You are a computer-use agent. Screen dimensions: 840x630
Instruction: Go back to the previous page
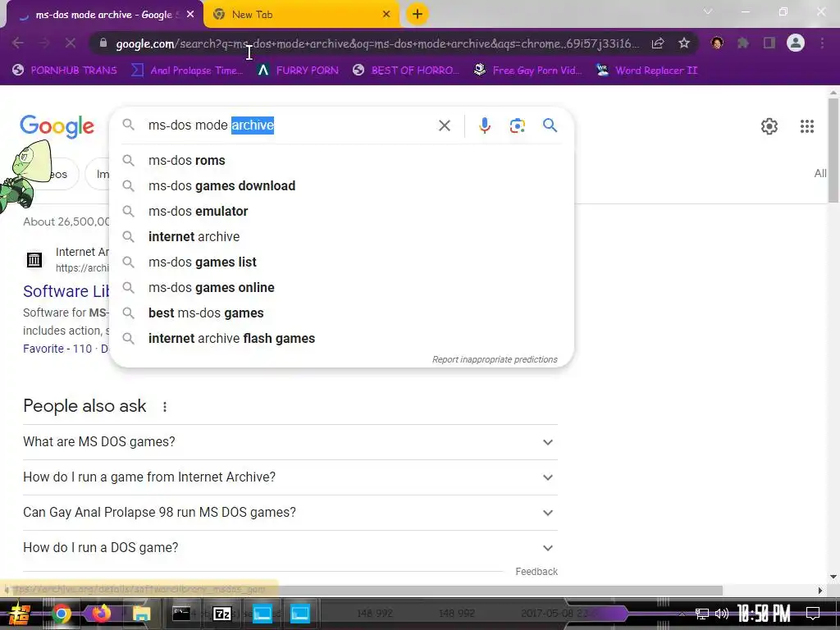coord(18,43)
